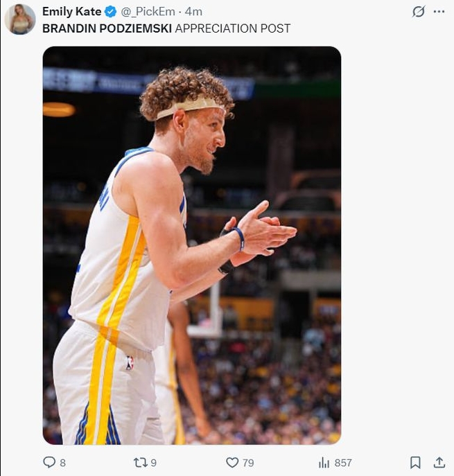The width and height of the screenshot is (454, 476).
Task: Click the reply count 8
Action: [63, 463]
